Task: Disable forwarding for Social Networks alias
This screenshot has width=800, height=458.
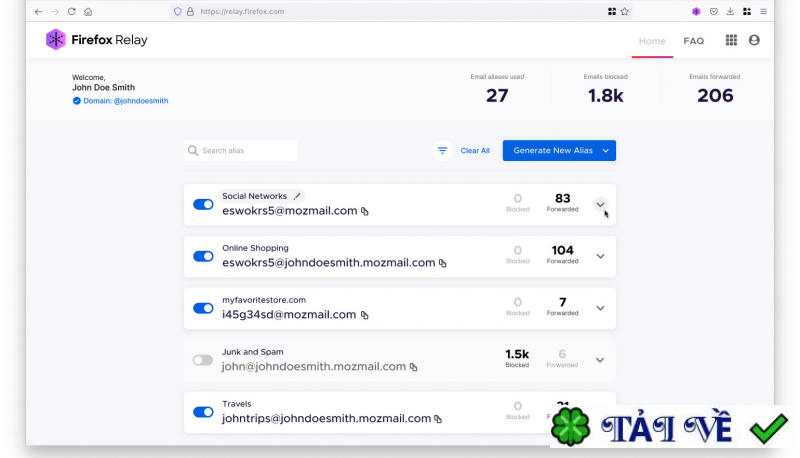Action: [203, 205]
